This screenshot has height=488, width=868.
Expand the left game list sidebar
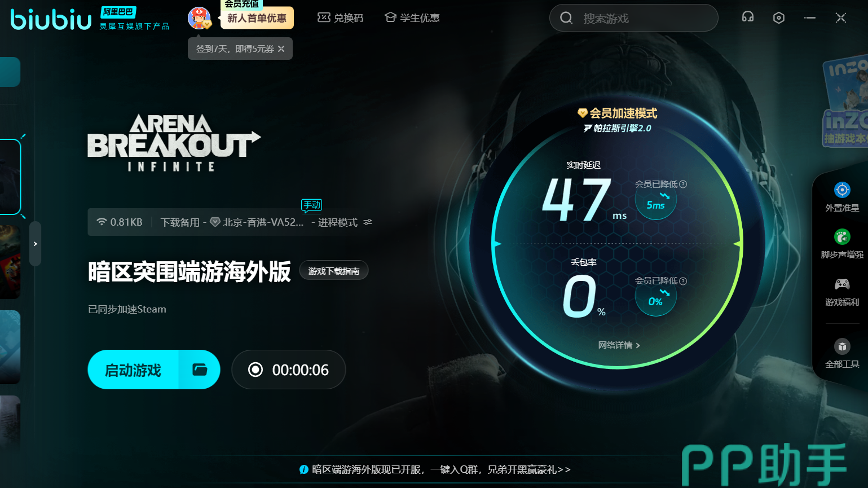coord(35,244)
